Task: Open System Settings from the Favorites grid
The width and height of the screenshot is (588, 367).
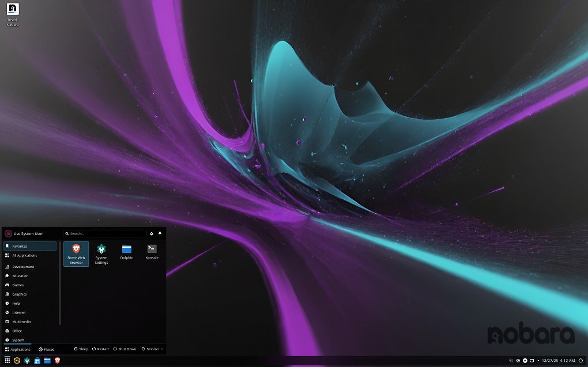Action: point(101,252)
